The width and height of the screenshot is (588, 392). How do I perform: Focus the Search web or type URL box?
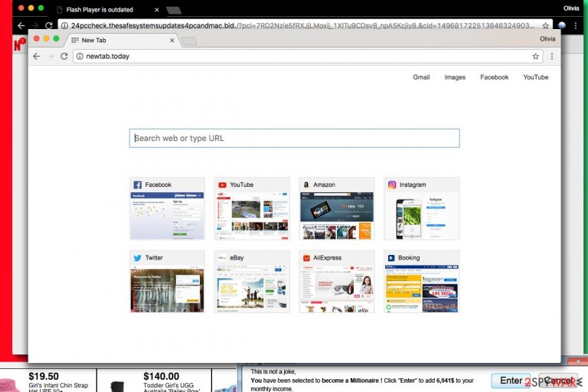[x=294, y=138]
